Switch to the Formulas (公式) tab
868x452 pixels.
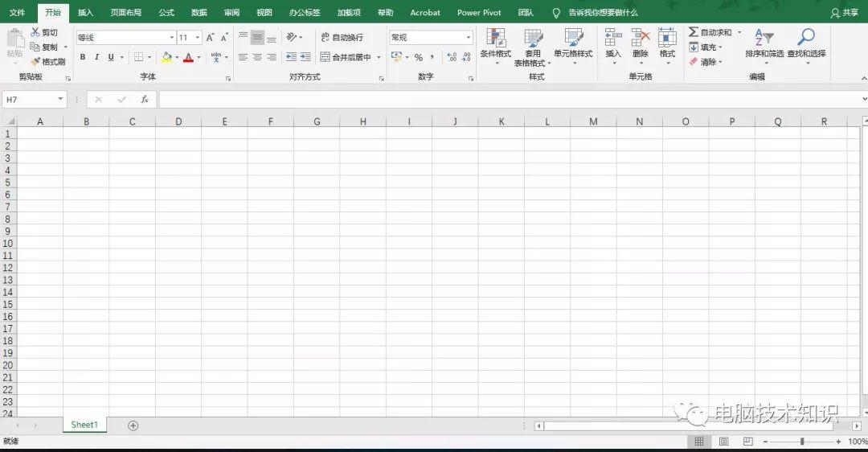166,12
